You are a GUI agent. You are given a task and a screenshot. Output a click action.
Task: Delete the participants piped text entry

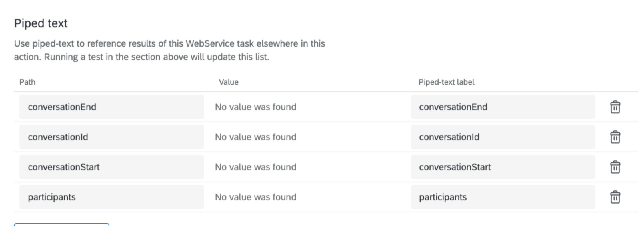(x=615, y=197)
